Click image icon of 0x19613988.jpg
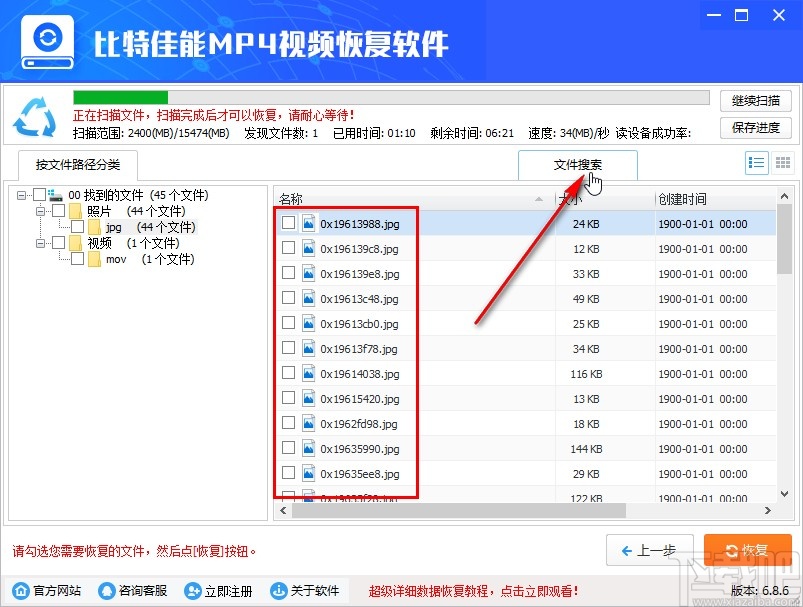 308,223
